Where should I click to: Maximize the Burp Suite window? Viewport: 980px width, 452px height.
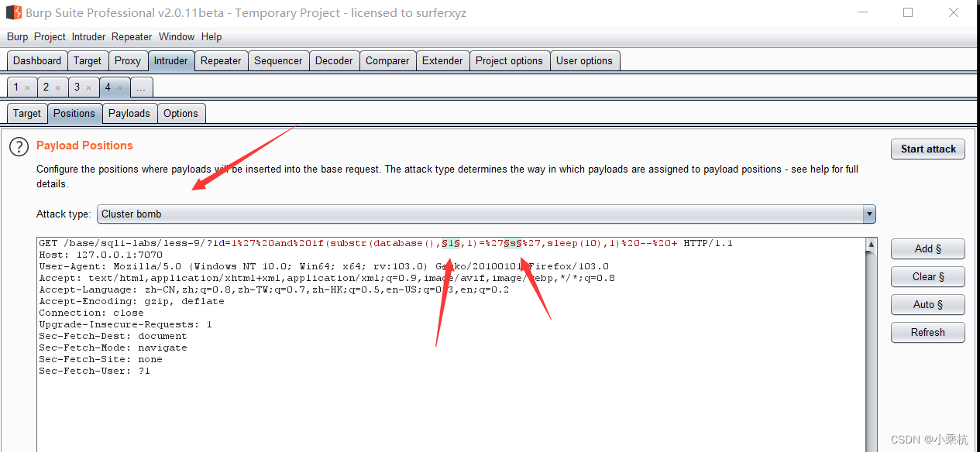point(908,12)
